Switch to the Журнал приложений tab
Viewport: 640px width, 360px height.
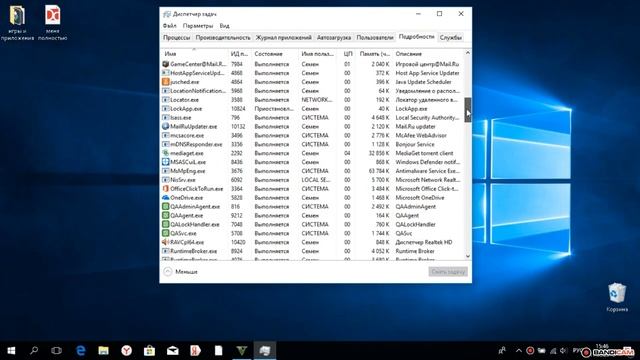(284, 38)
